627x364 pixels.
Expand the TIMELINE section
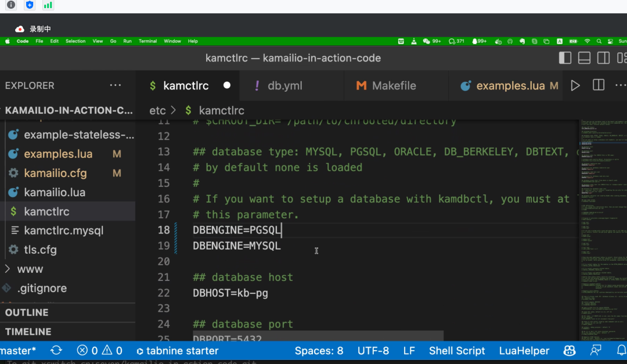pyautogui.click(x=28, y=331)
